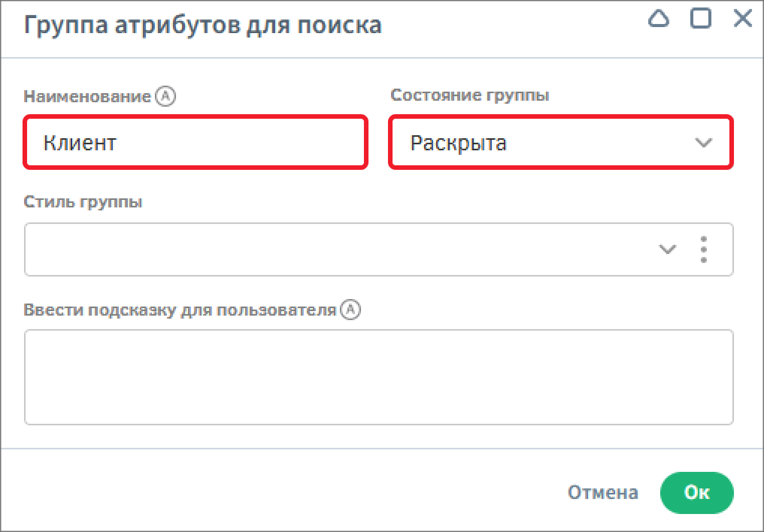Click inside the empty Стиль группы field
Image resolution: width=764 pixels, height=532 pixels.
[x=331, y=249]
